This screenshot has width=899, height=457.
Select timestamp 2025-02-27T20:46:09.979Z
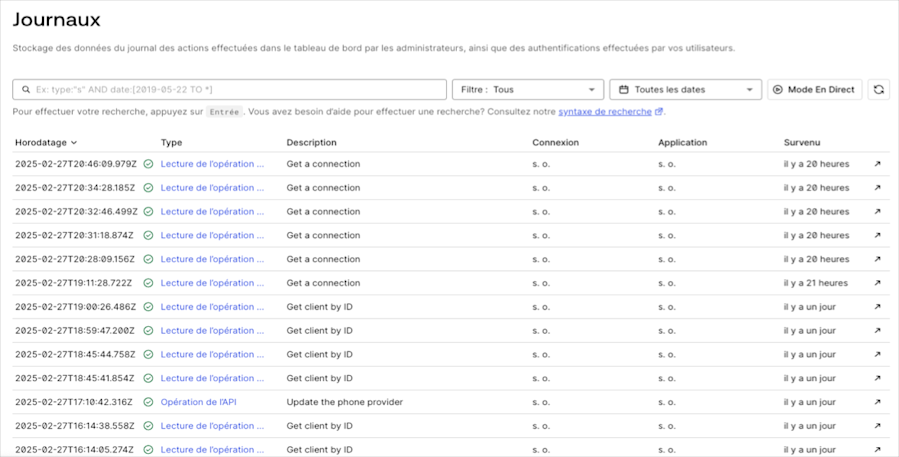click(76, 164)
